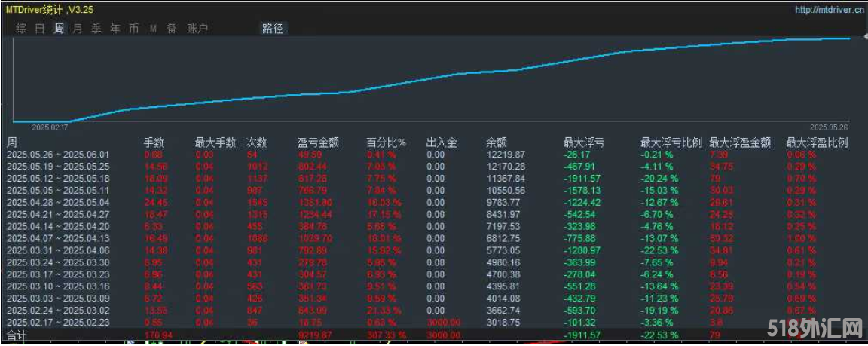Click the loss ratio -20.24 %

point(659,178)
